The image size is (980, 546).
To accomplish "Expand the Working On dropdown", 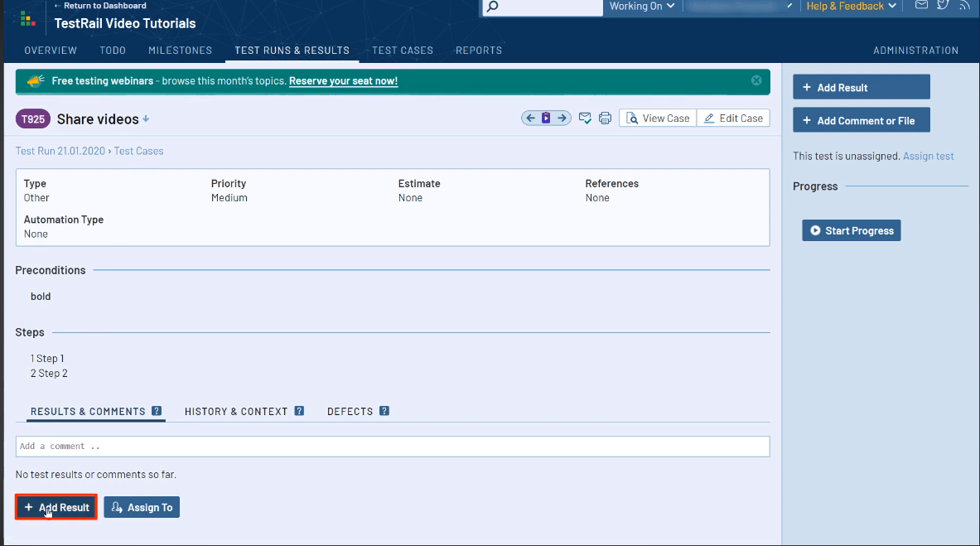I will coord(642,7).
